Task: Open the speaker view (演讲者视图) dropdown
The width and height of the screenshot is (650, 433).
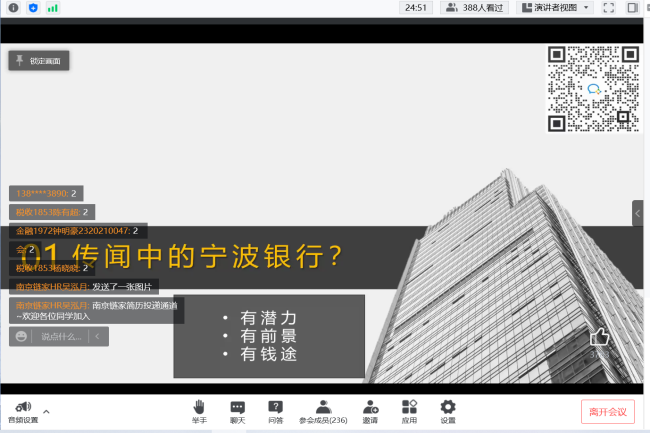Action: [557, 8]
